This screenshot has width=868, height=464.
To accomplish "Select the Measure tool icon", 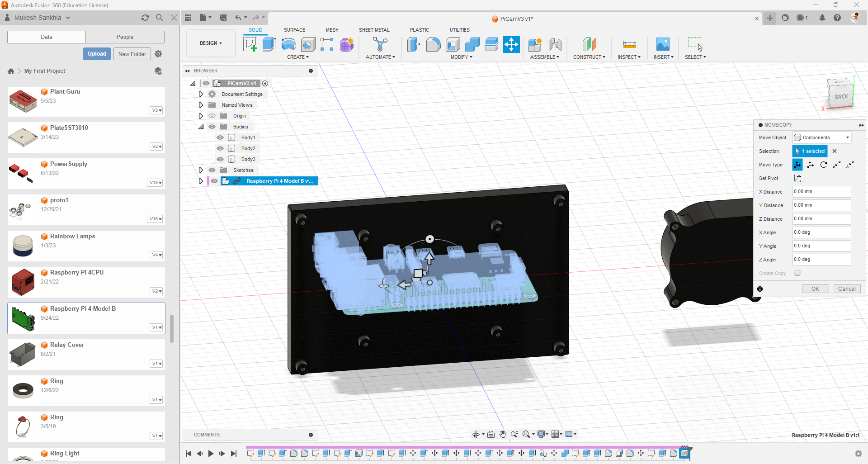I will point(629,44).
